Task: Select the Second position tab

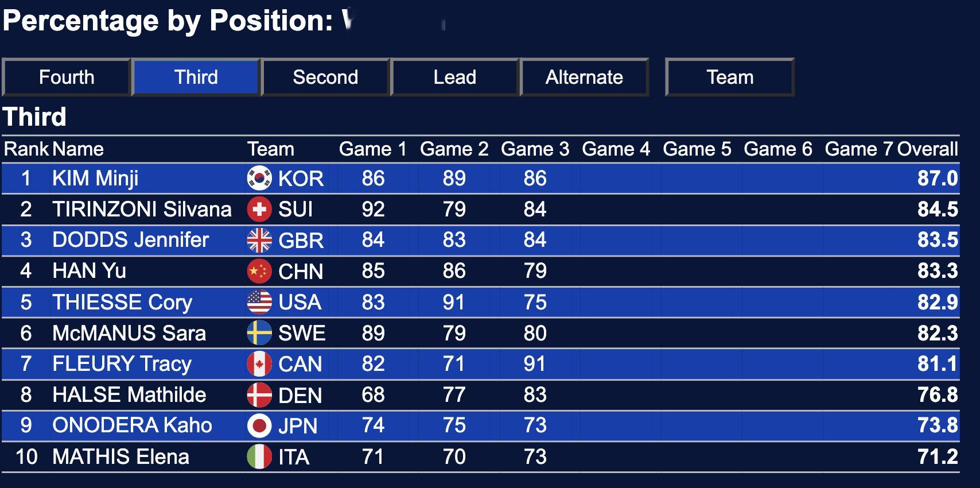Action: (x=325, y=77)
